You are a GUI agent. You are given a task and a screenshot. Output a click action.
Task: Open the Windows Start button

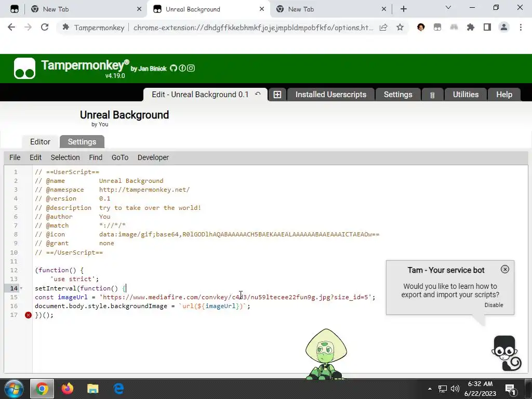14,389
